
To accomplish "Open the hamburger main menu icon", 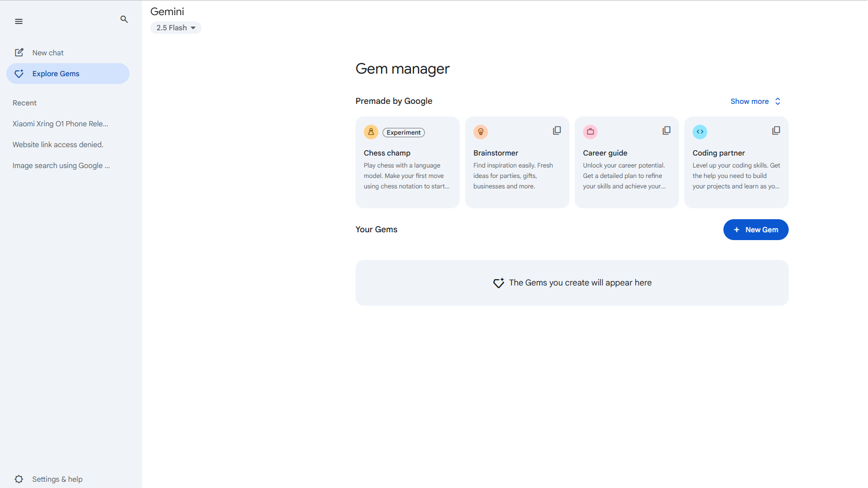I will coord(19,21).
